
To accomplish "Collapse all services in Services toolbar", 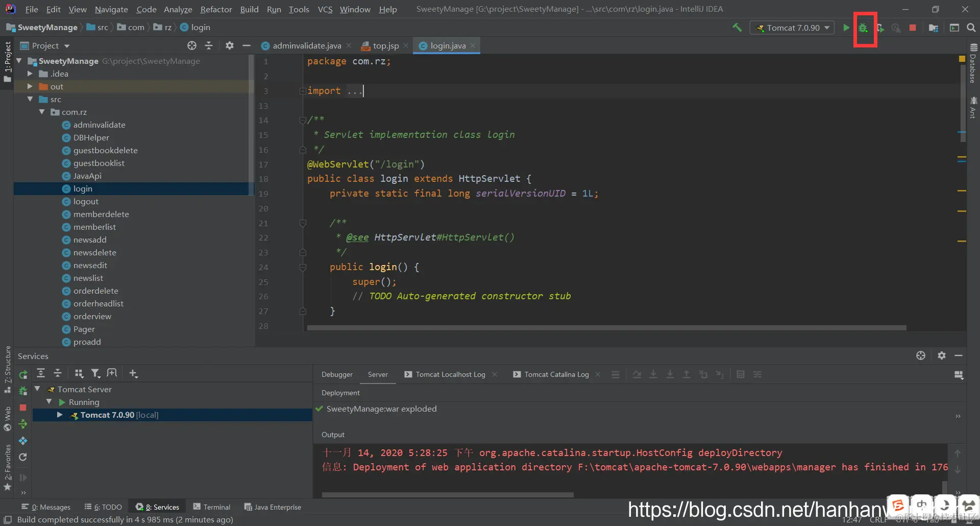I will tap(58, 373).
